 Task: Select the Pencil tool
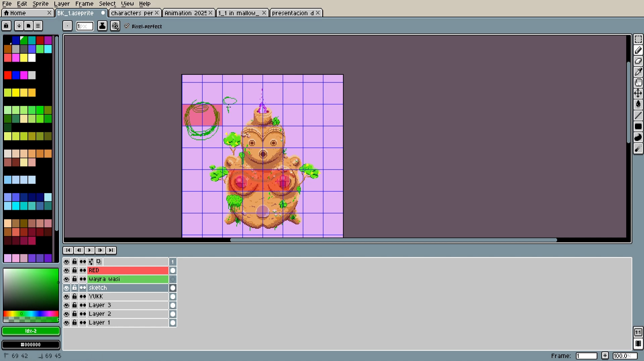638,50
